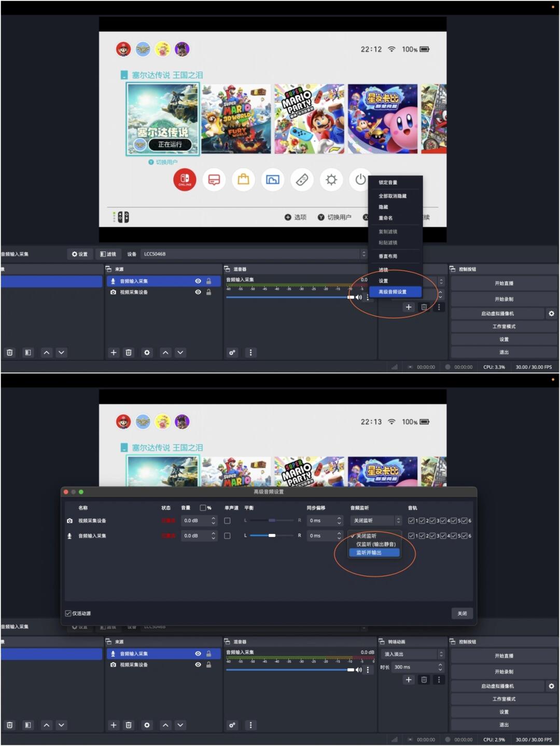Click the Switch power icon, upper preview

point(360,180)
